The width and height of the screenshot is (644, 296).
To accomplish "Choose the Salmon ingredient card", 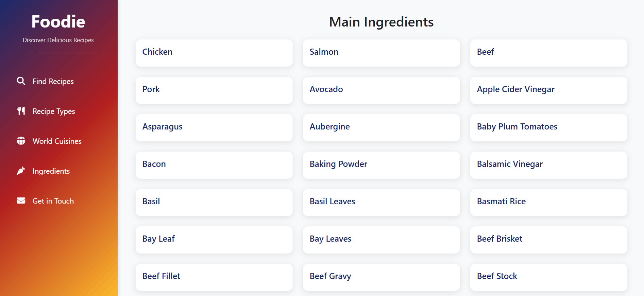I will 382,53.
